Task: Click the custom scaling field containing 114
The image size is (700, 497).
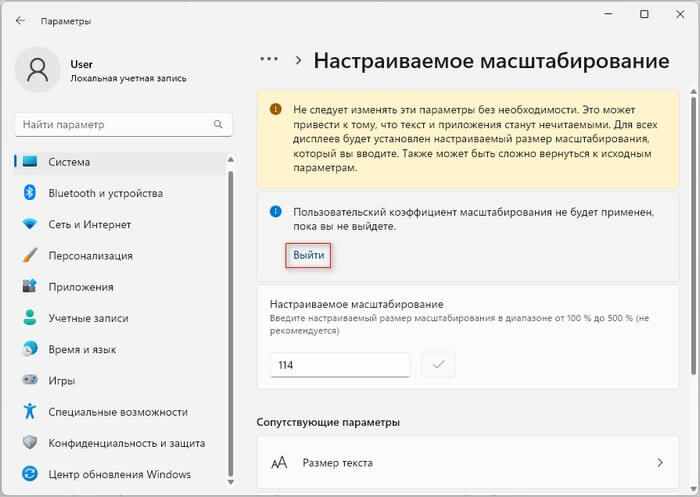Action: tap(340, 365)
